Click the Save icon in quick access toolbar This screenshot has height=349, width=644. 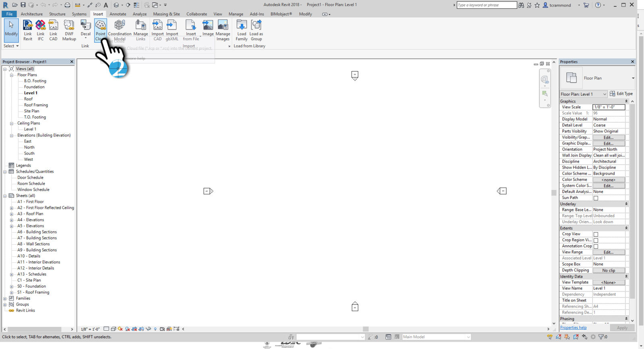point(23,5)
